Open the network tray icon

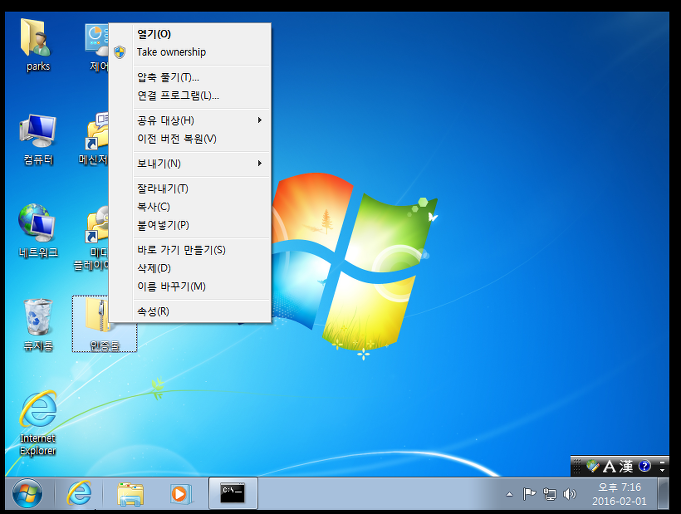(549, 494)
